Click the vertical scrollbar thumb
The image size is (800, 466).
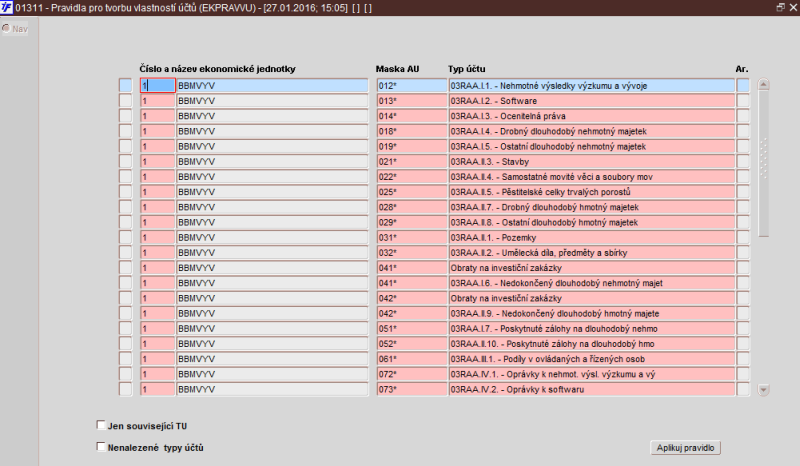[x=763, y=164]
